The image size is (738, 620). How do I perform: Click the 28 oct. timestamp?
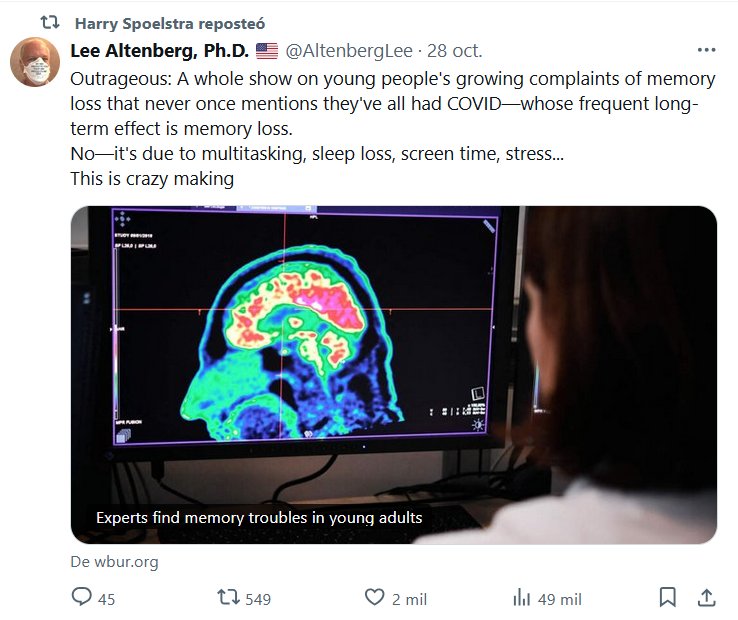(455, 51)
